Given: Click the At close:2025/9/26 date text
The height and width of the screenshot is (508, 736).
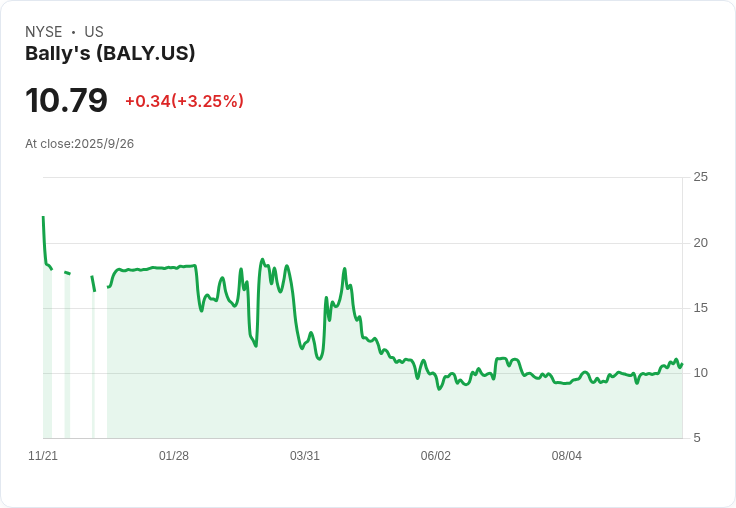Looking at the screenshot, I should click(x=79, y=144).
